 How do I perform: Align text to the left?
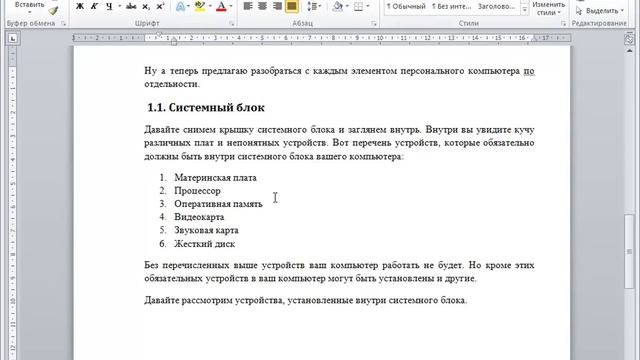[x=248, y=6]
